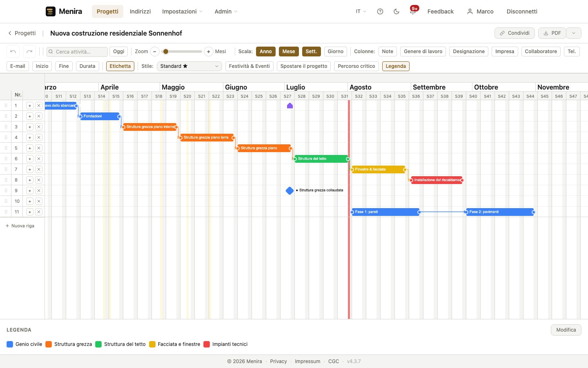Focus the Cerca attività search field
The width and height of the screenshot is (588, 368).
point(77,52)
